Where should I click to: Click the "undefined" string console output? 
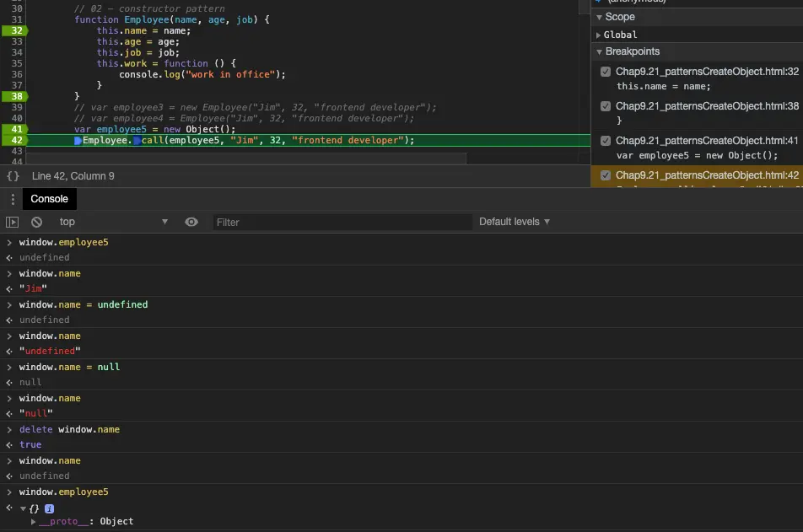50,352
